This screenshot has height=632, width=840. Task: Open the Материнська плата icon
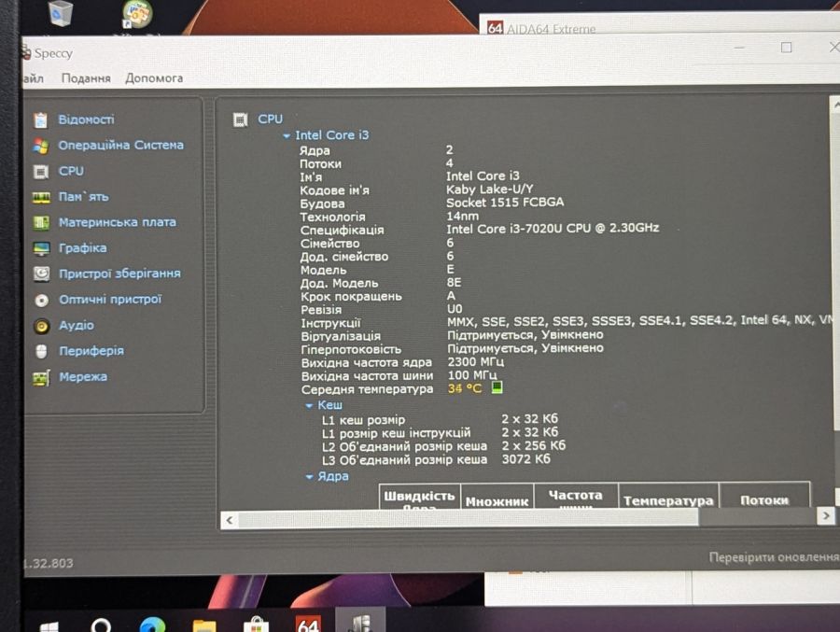(x=41, y=222)
